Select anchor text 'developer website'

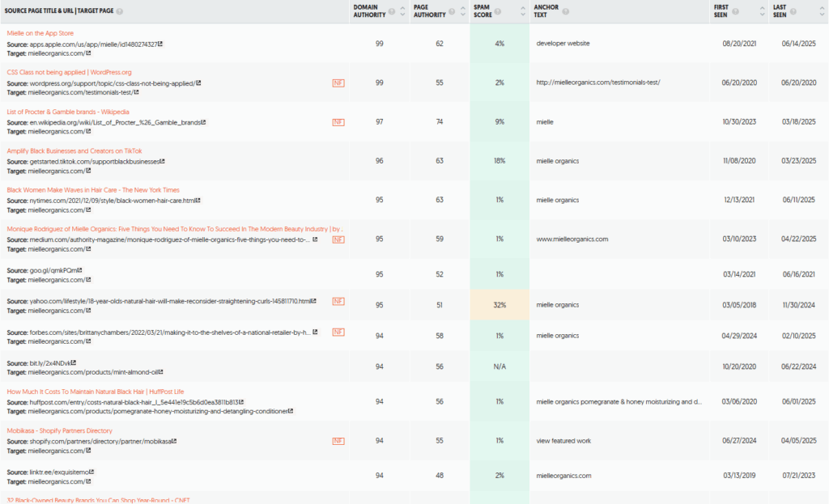coord(563,44)
